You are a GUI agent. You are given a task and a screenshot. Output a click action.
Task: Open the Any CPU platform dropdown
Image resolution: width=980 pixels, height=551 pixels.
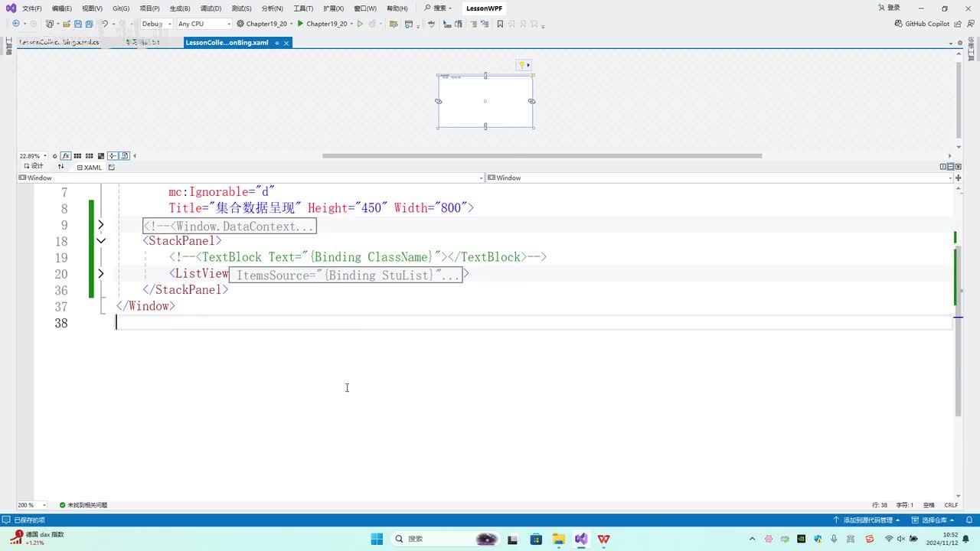click(x=204, y=24)
